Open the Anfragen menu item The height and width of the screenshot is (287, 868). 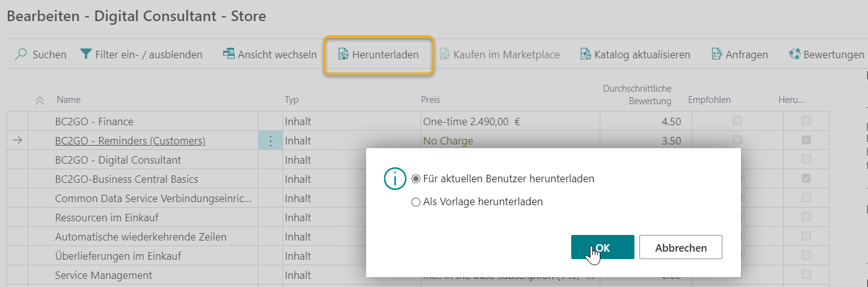pyautogui.click(x=747, y=55)
